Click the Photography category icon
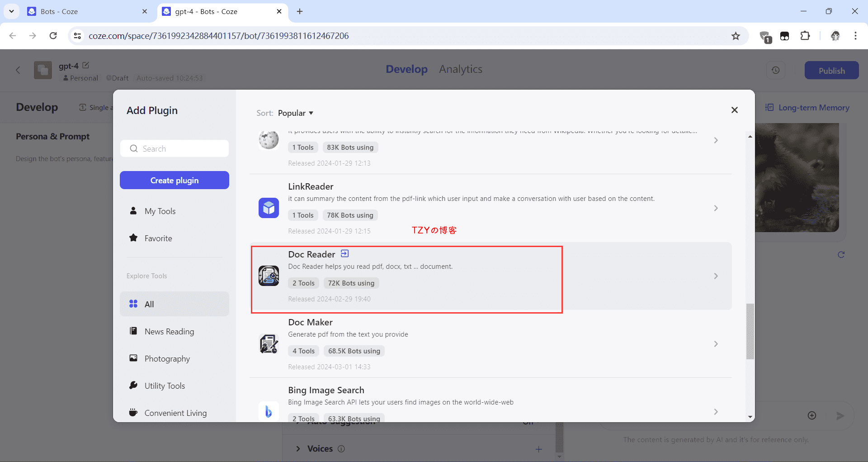Viewport: 868px width, 462px height. [x=133, y=358]
